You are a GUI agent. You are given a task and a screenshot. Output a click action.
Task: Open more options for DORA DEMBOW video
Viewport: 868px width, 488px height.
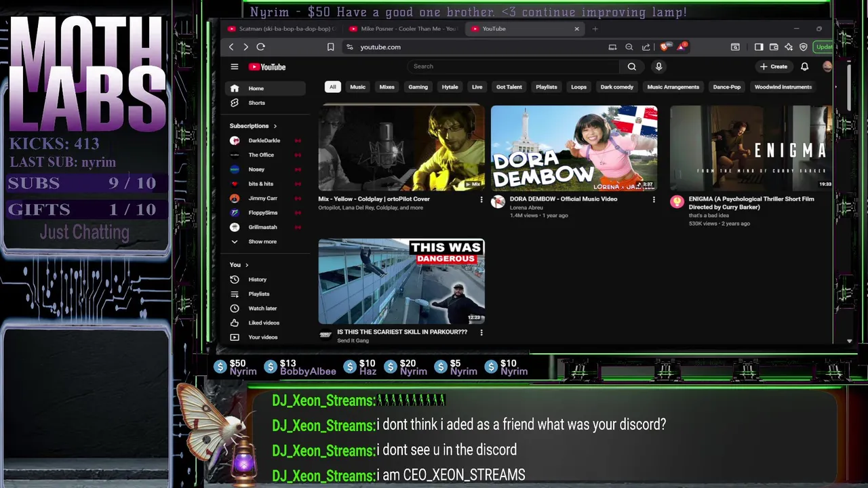[654, 199]
